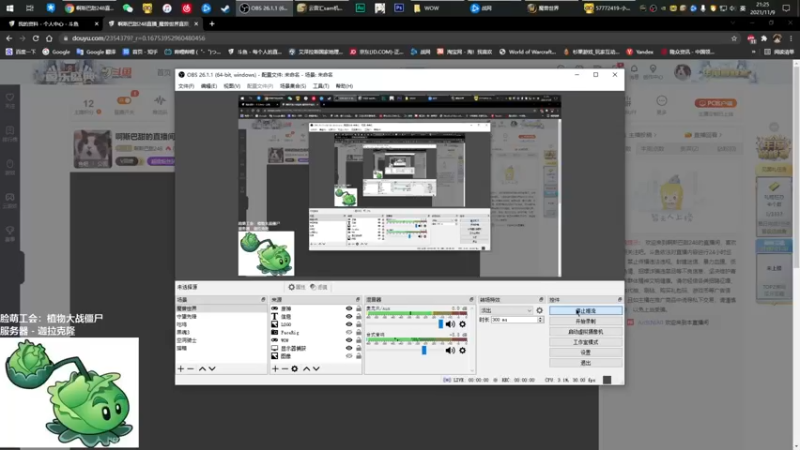Open the 编辑(E) menu in OBS

208,86
